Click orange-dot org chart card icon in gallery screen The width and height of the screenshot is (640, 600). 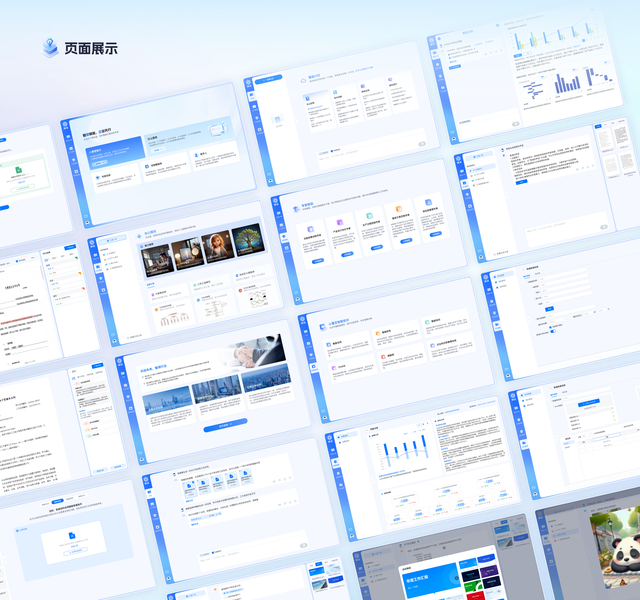click(x=156, y=310)
